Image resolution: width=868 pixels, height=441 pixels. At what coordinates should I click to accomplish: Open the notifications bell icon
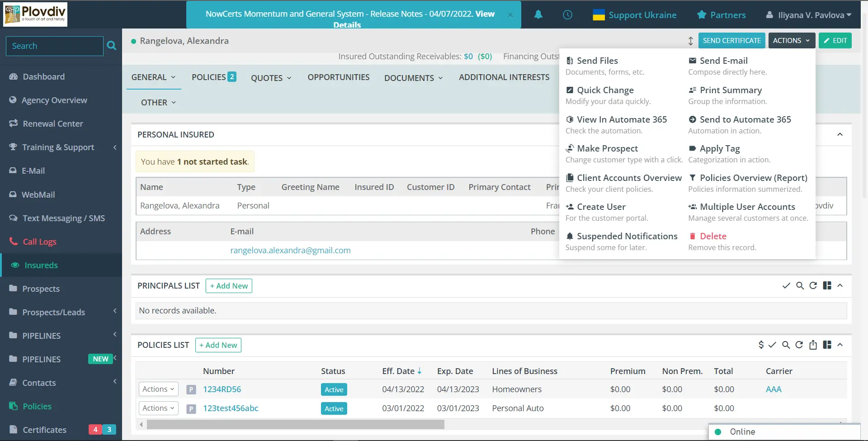pos(538,14)
